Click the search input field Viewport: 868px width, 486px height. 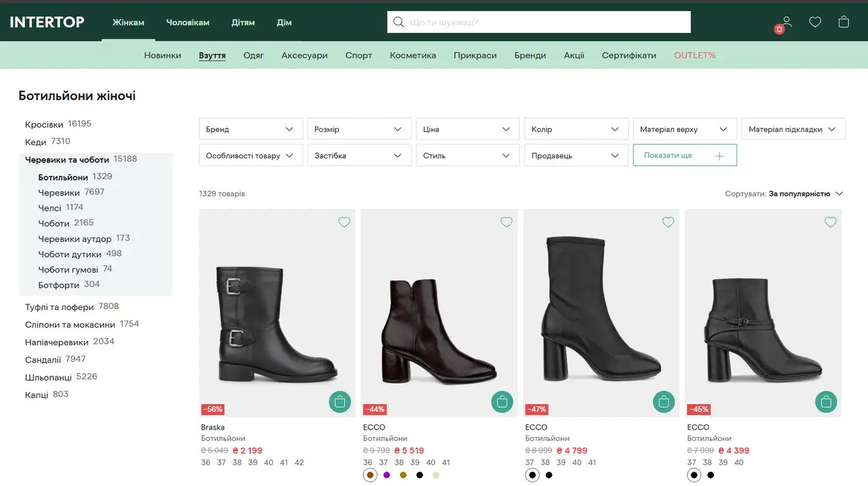point(539,22)
